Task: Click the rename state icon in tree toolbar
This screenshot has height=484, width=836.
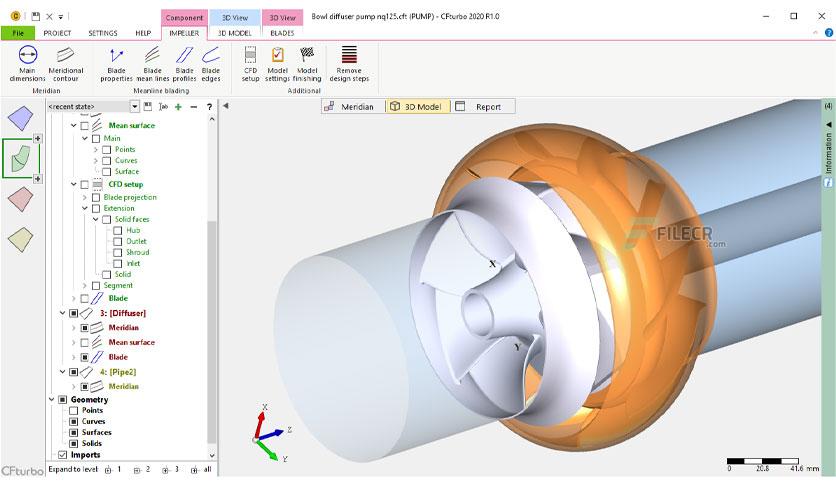Action: [x=163, y=107]
